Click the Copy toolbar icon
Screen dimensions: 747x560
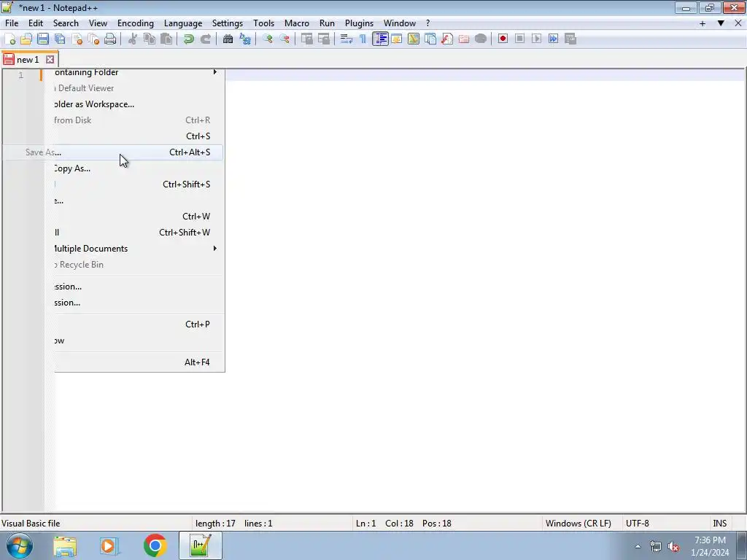(x=150, y=39)
